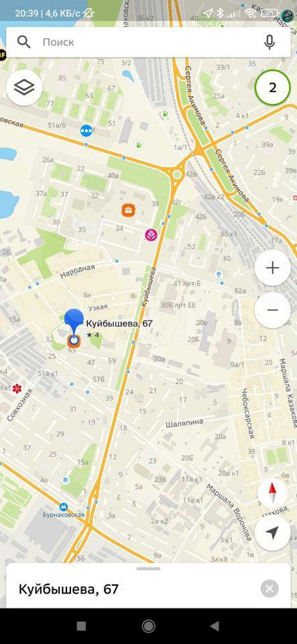Tap the red flower marker near Совхозная
Viewport: 297px width, 644px height.
tap(17, 388)
